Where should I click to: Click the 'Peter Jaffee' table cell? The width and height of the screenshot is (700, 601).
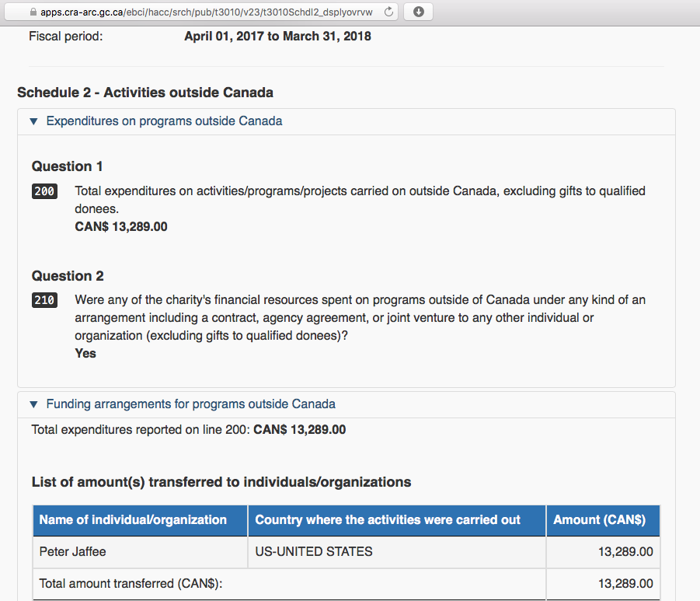72,552
